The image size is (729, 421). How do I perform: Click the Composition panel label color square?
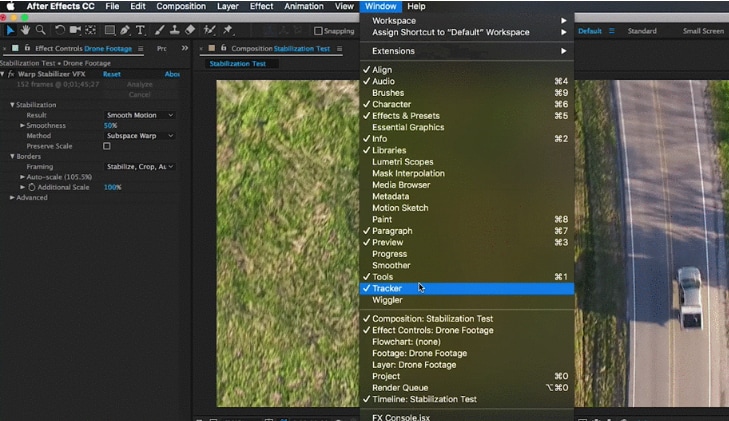click(x=212, y=48)
